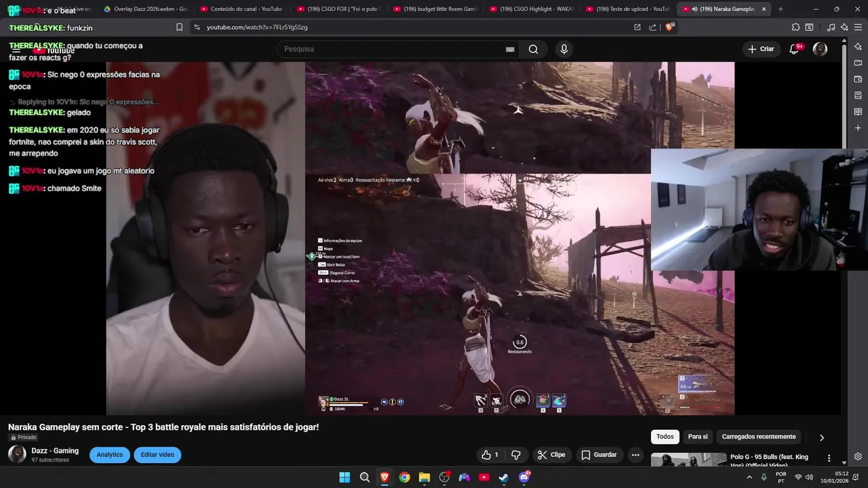Open a new browser tab with plus
This screenshot has height=488, width=868.
(781, 9)
